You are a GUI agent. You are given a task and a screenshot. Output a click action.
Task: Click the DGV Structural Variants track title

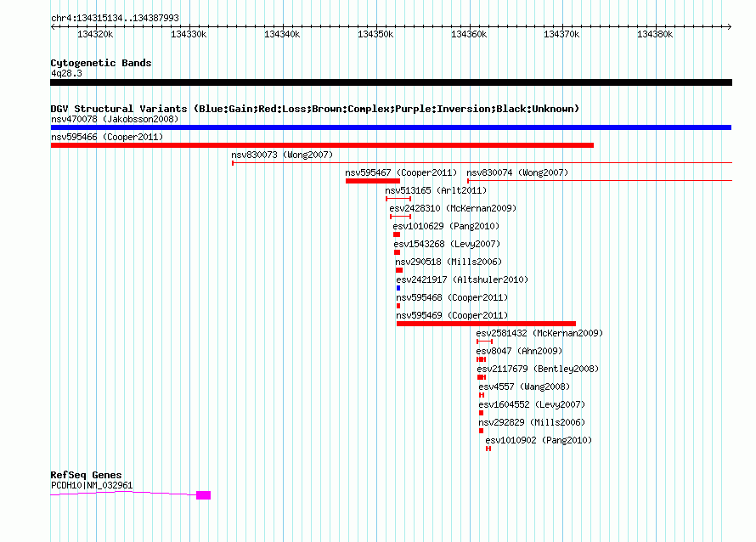[315, 109]
